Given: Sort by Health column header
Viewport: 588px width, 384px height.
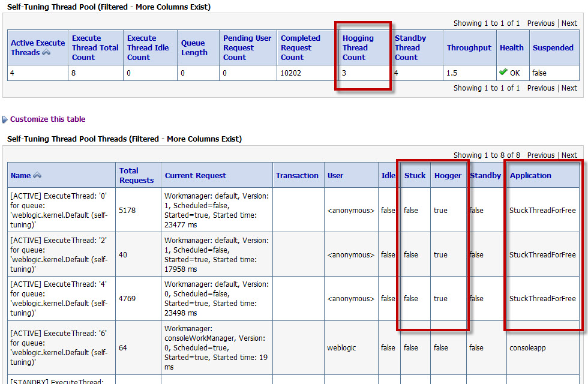Looking at the screenshot, I should [511, 47].
